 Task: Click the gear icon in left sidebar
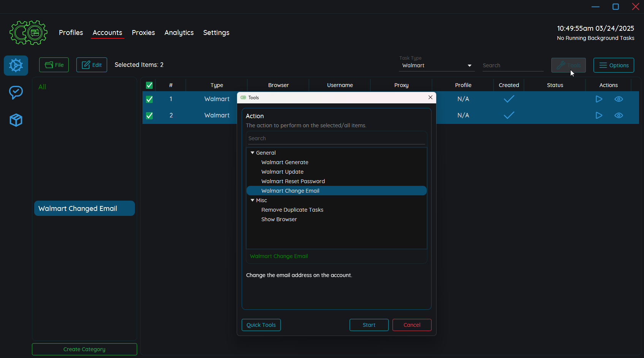[16, 65]
